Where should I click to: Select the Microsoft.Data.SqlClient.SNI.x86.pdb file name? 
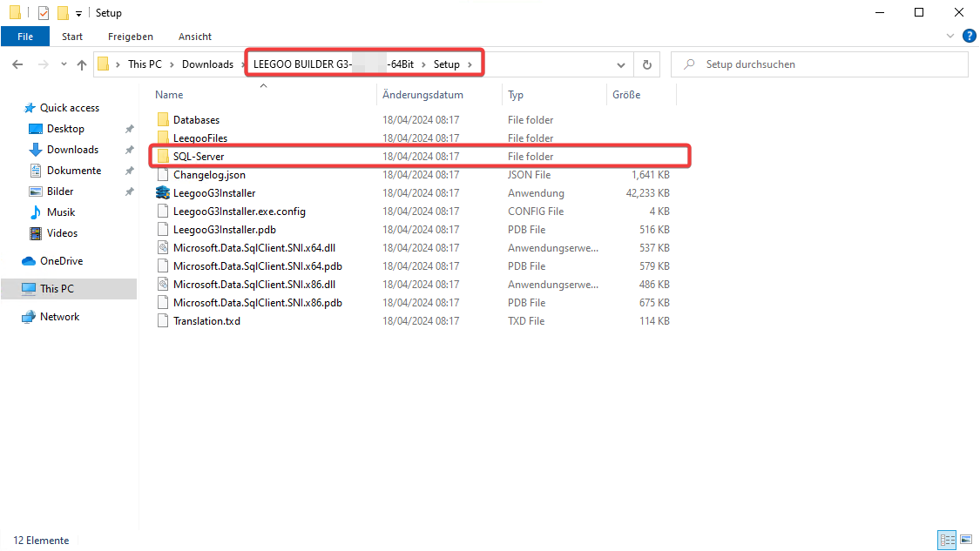point(258,302)
